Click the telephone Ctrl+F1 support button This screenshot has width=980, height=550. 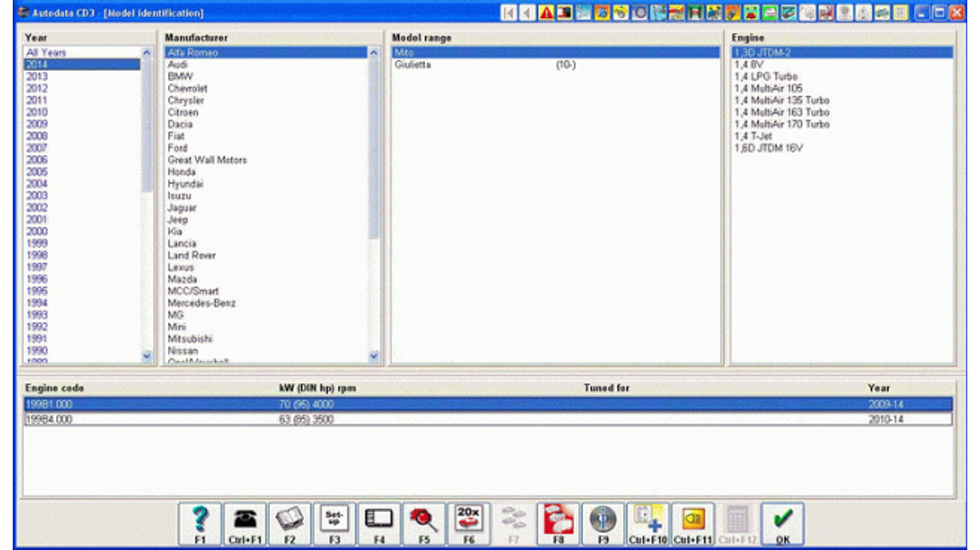(245, 524)
